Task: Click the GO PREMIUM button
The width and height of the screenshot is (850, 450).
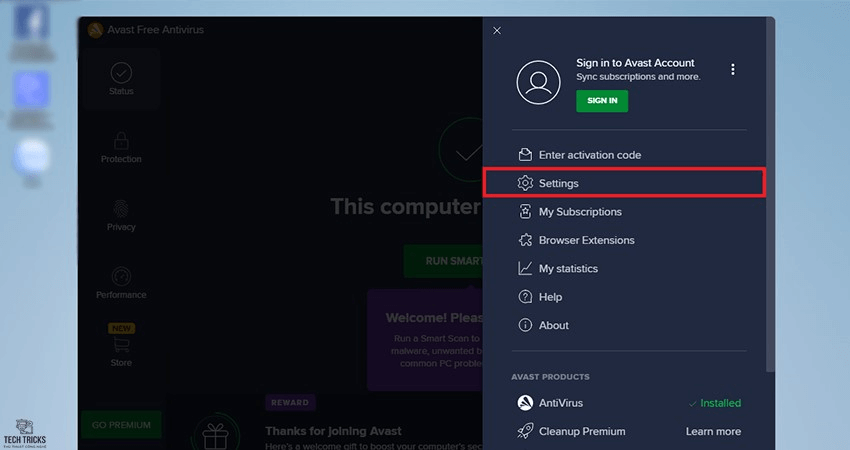Action: click(121, 425)
